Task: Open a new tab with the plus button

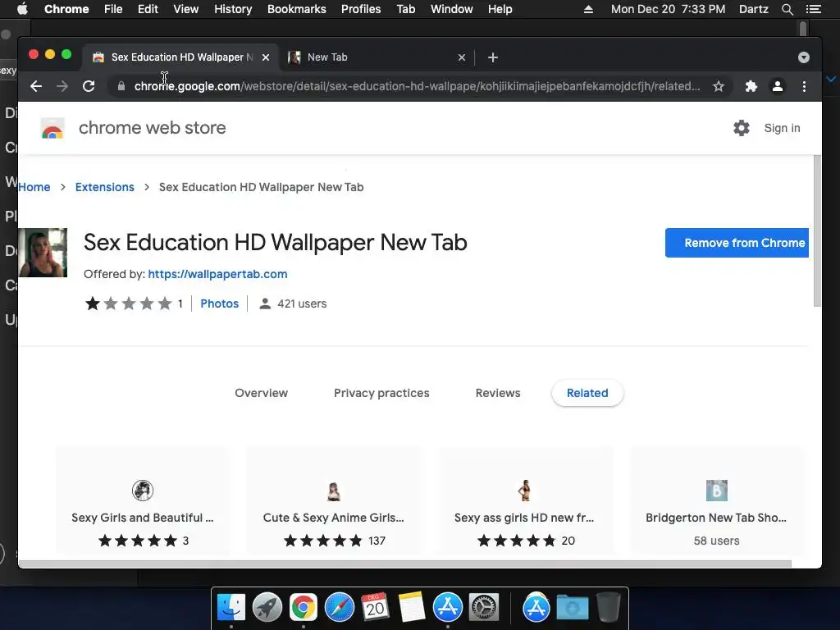Action: pyautogui.click(x=493, y=57)
